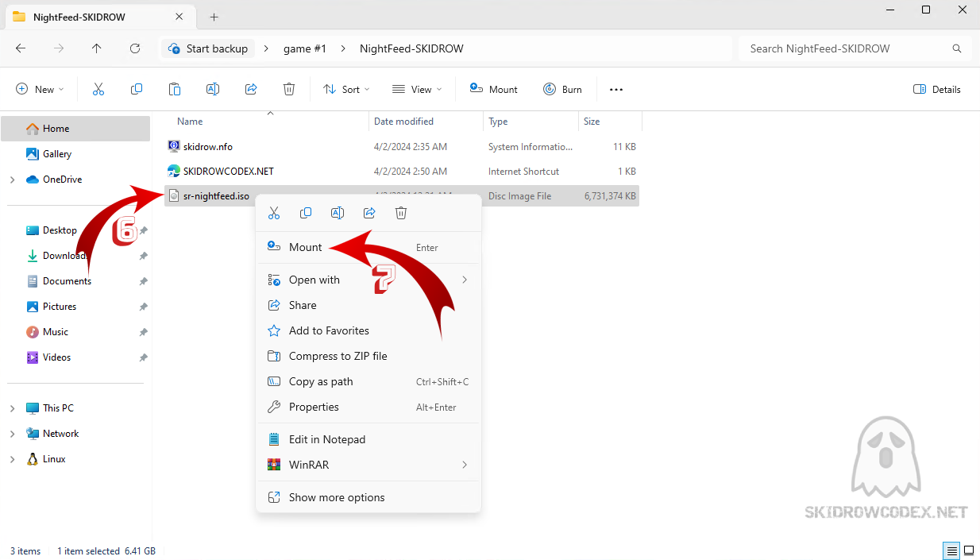Click the Rename icon in the context menu
The image size is (980, 560).
coord(338,213)
